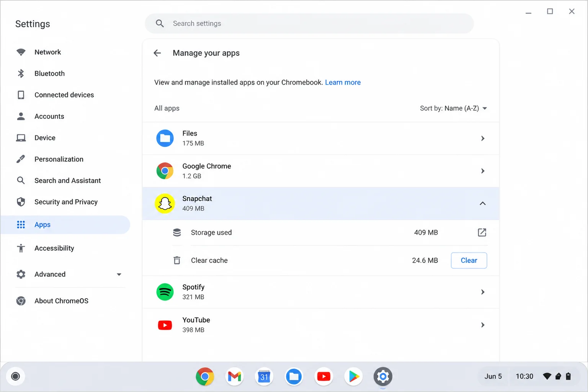Click the Security and Privacy shield icon

(x=21, y=202)
